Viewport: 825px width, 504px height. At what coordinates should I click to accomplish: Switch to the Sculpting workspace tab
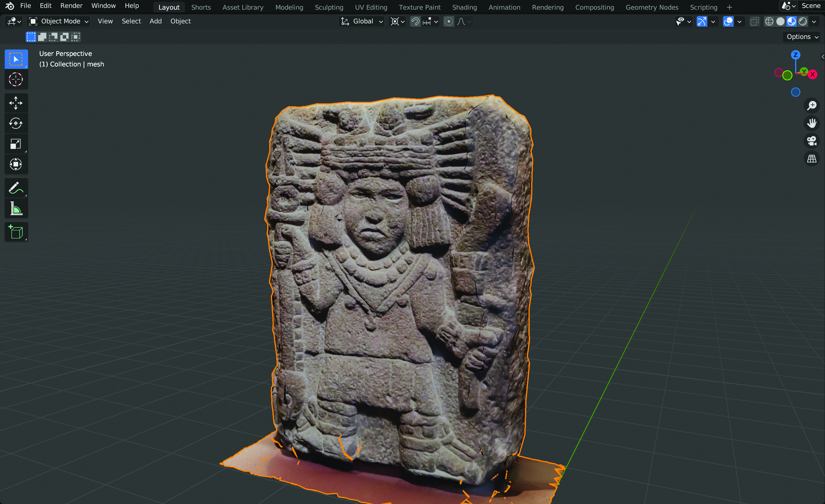tap(329, 7)
